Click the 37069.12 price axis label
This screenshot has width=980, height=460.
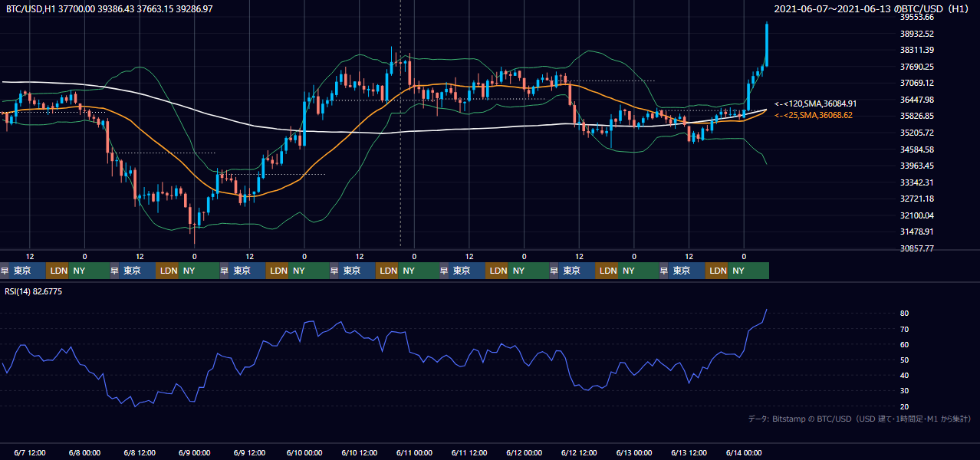(918, 83)
